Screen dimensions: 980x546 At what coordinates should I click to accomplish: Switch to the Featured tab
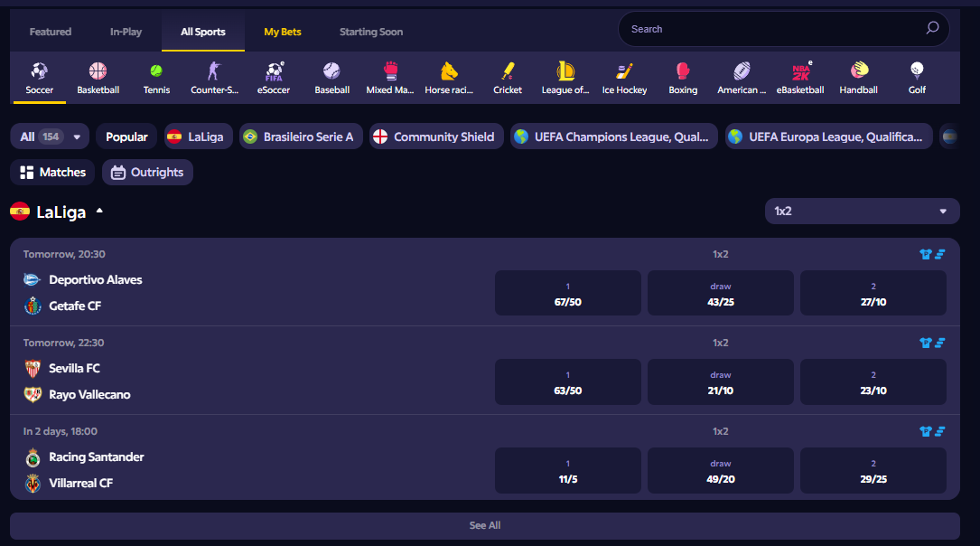(51, 32)
